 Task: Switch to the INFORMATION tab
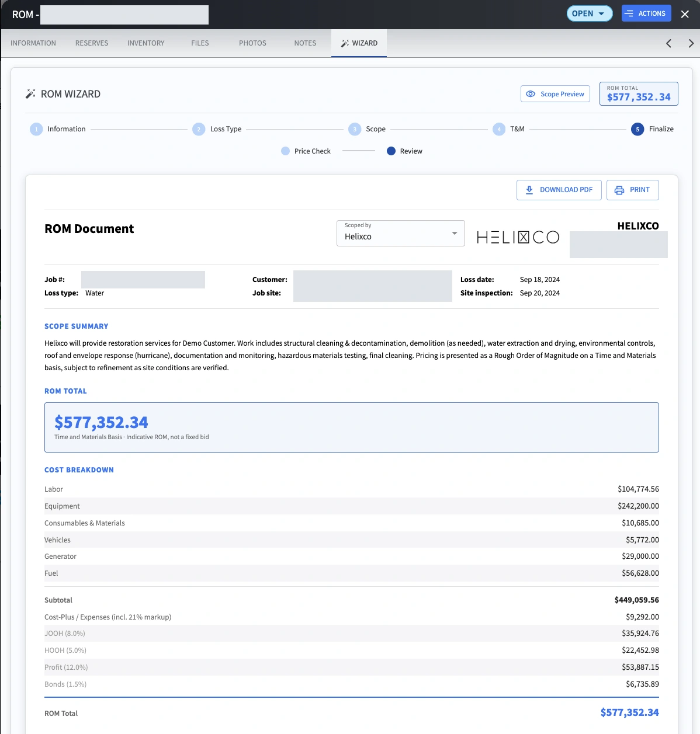click(33, 43)
